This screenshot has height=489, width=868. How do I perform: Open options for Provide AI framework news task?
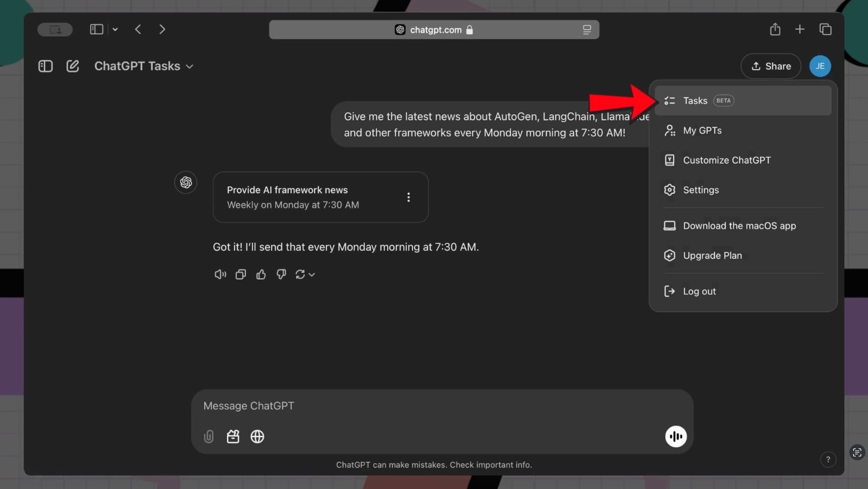click(x=408, y=197)
